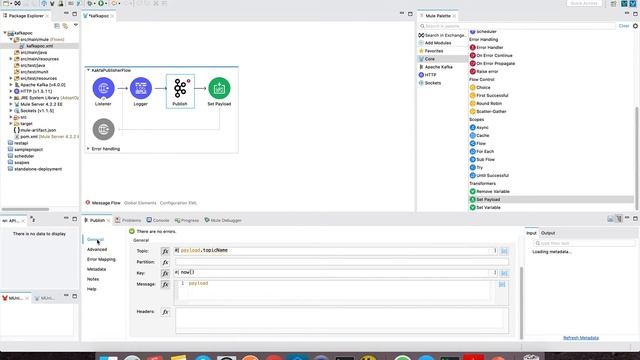The image size is (640, 360).
Task: Select the Set Payload component in flow
Action: pos(219,89)
